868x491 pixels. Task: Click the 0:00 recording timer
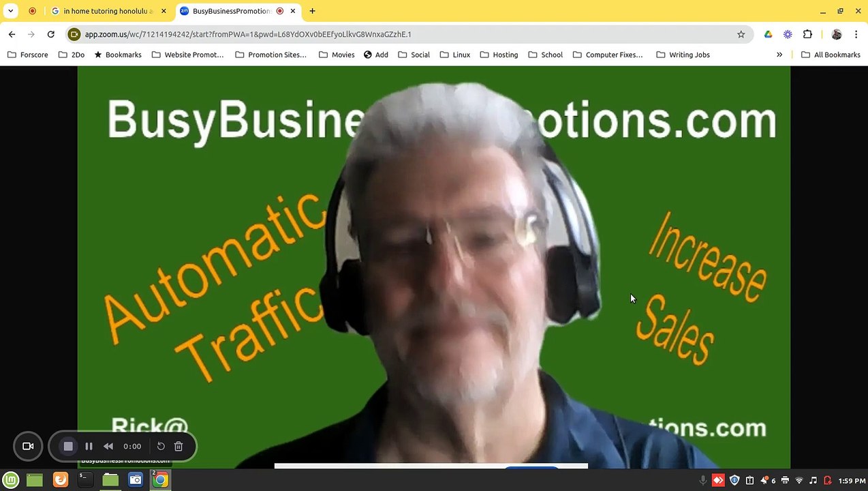coord(132,447)
